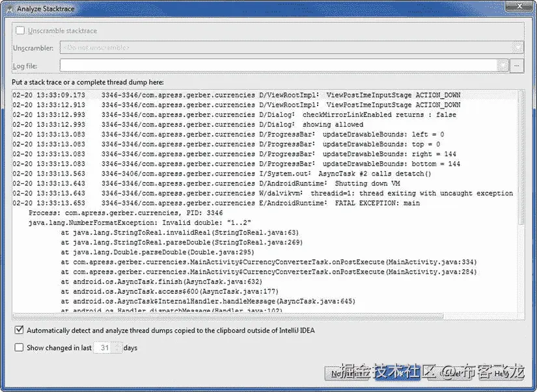
Task: Enable the Unscramble stacktrace checkbox
Action: (20, 31)
